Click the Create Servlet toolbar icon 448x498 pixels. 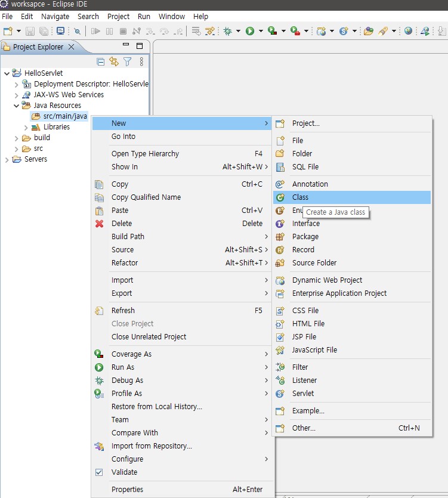[344, 31]
